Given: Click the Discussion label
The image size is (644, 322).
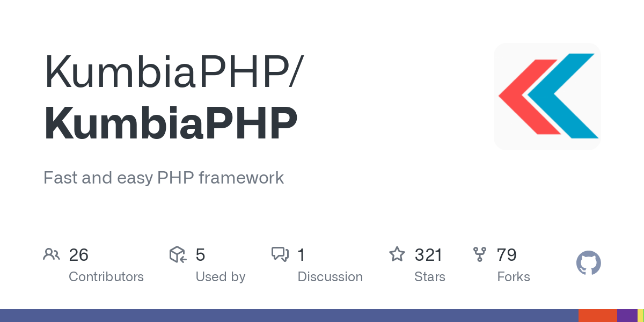Looking at the screenshot, I should (x=330, y=277).
